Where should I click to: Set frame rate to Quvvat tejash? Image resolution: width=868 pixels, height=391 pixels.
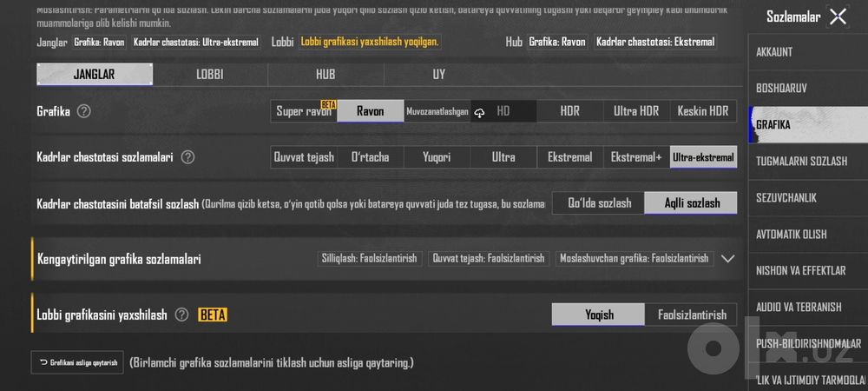[304, 157]
